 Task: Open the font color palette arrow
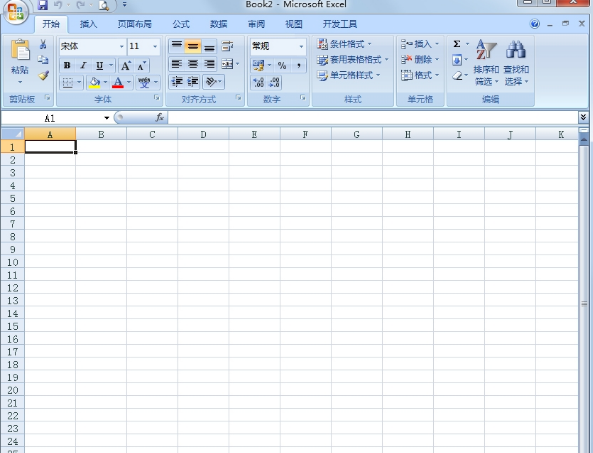click(x=129, y=82)
